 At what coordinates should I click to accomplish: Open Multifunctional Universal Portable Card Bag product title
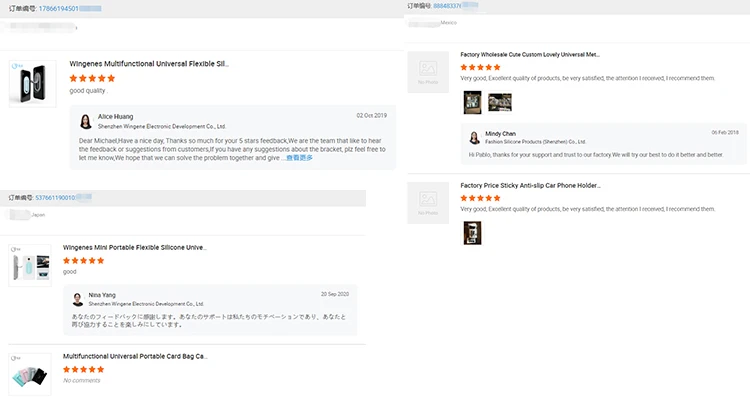[x=134, y=356]
